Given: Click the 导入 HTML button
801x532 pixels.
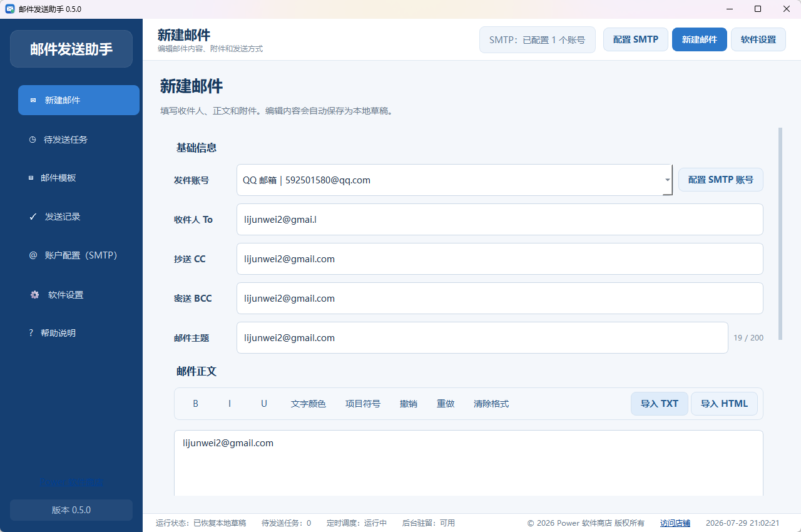Looking at the screenshot, I should pos(725,404).
